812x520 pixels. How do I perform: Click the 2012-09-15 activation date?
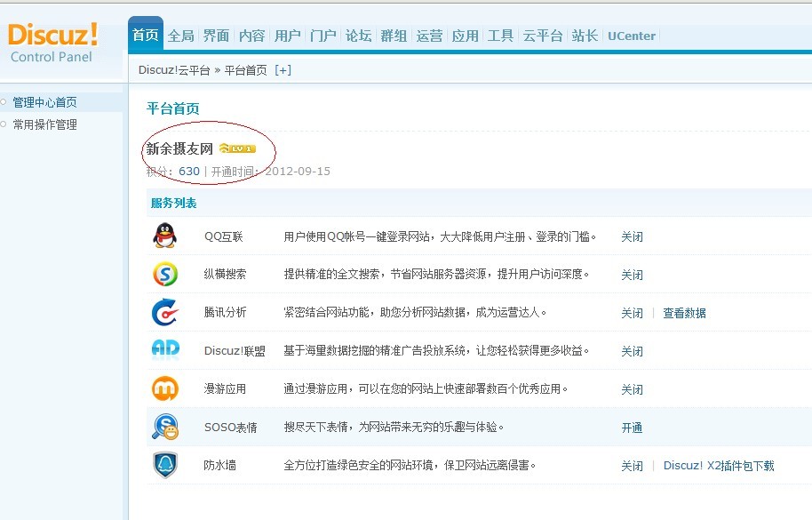click(x=298, y=172)
